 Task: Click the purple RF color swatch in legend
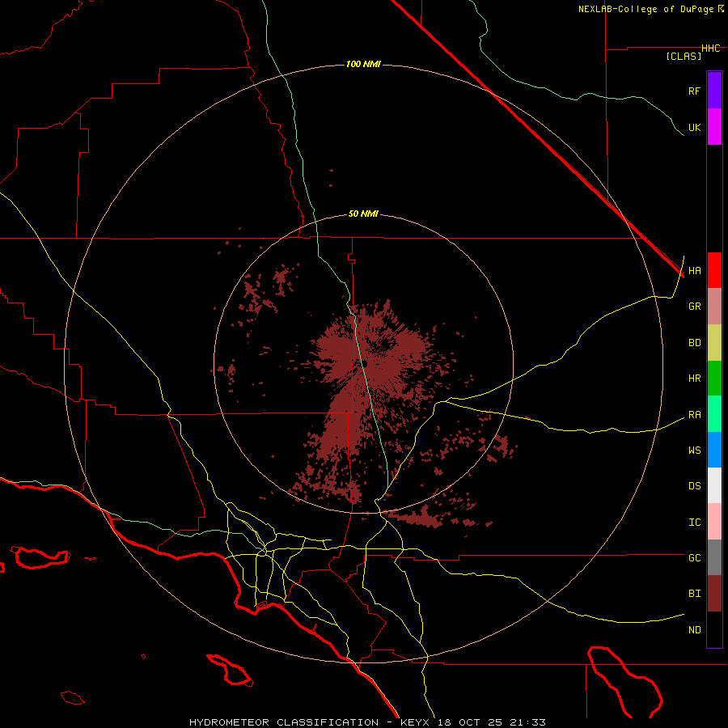[x=714, y=91]
